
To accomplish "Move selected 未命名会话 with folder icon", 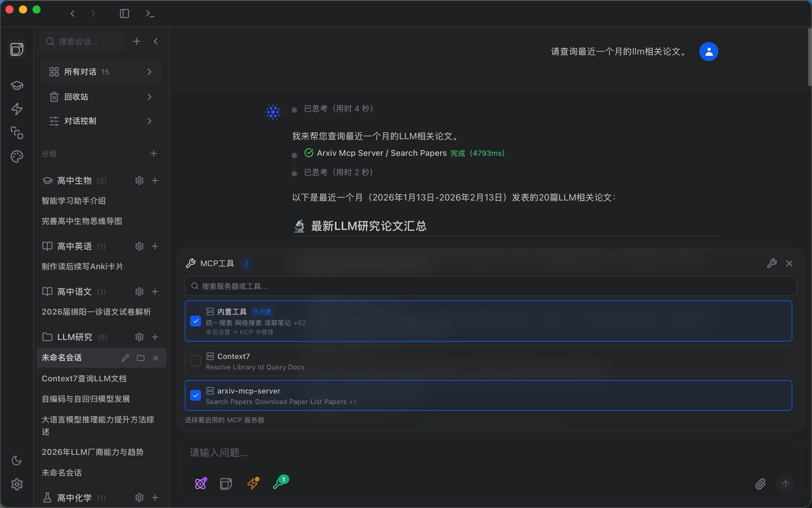I will [x=141, y=358].
